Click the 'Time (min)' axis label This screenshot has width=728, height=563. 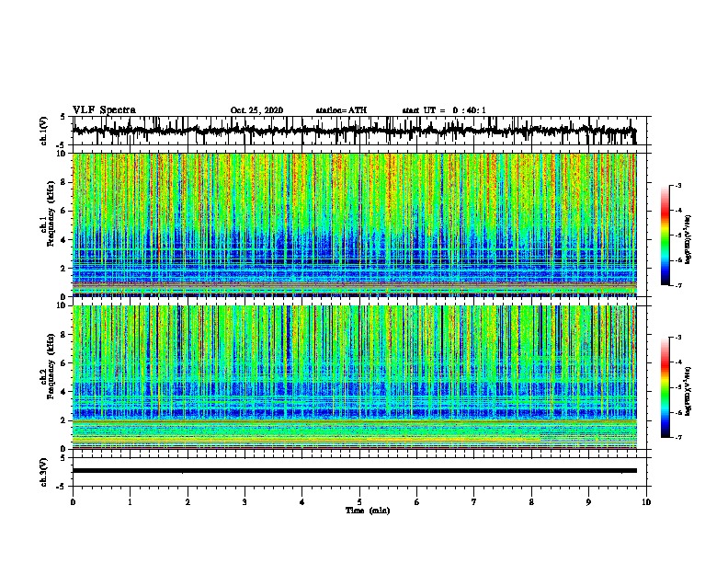point(368,511)
